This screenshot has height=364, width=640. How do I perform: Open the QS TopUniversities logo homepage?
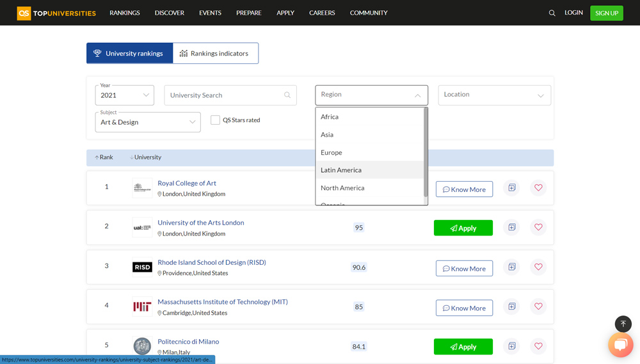tap(56, 13)
